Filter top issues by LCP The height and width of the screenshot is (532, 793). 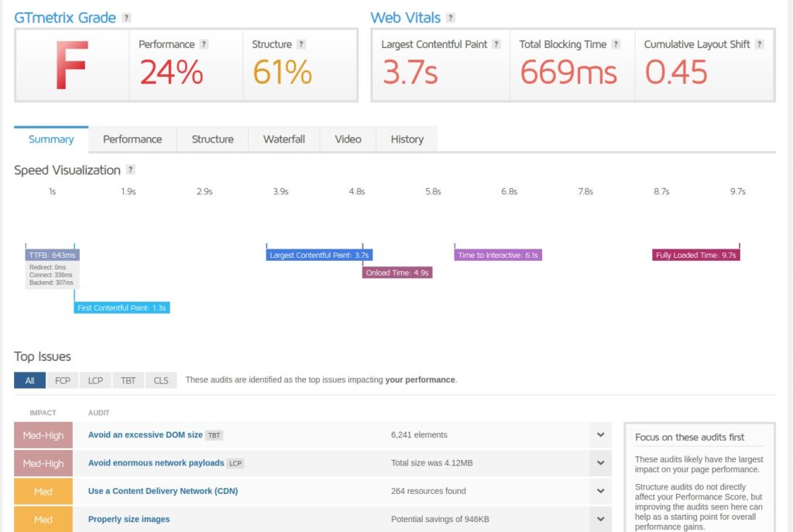95,380
